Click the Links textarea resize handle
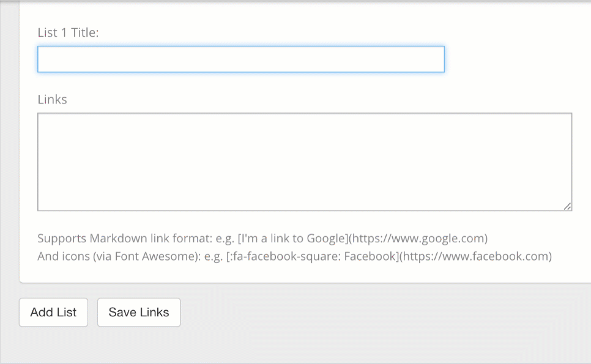 click(x=568, y=207)
